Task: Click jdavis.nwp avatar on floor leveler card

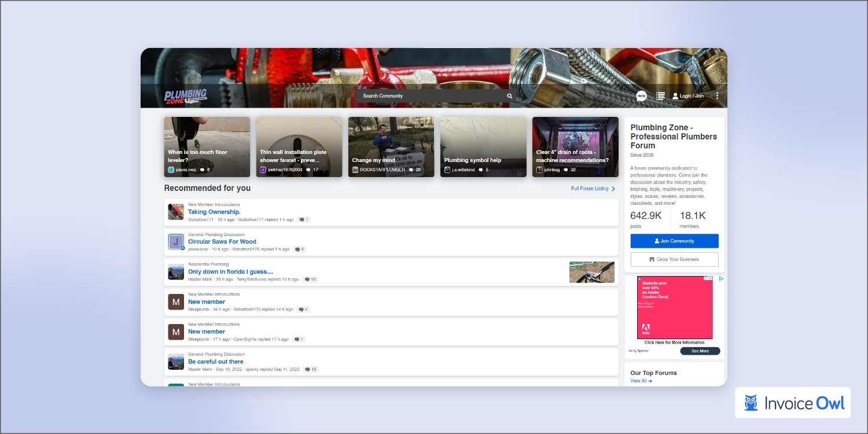Action: [x=171, y=170]
